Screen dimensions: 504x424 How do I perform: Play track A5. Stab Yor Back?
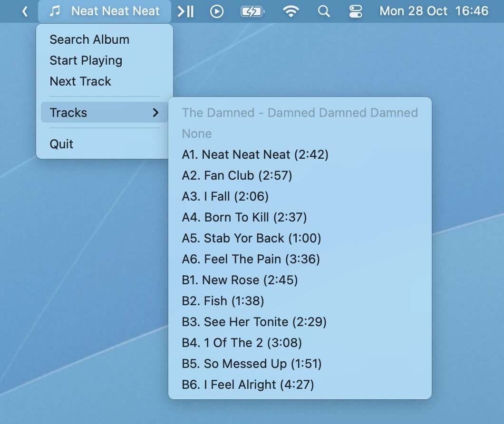pos(252,238)
